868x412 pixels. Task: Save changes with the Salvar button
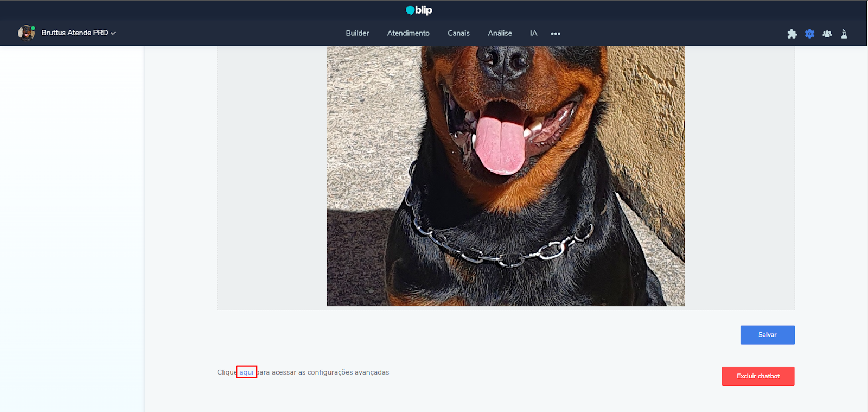[768, 335]
